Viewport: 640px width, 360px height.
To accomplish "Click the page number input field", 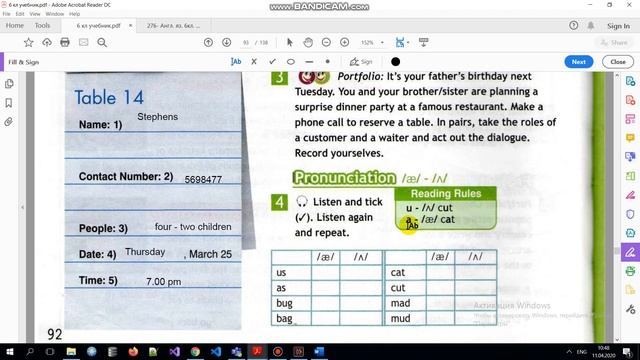I will (x=246, y=42).
